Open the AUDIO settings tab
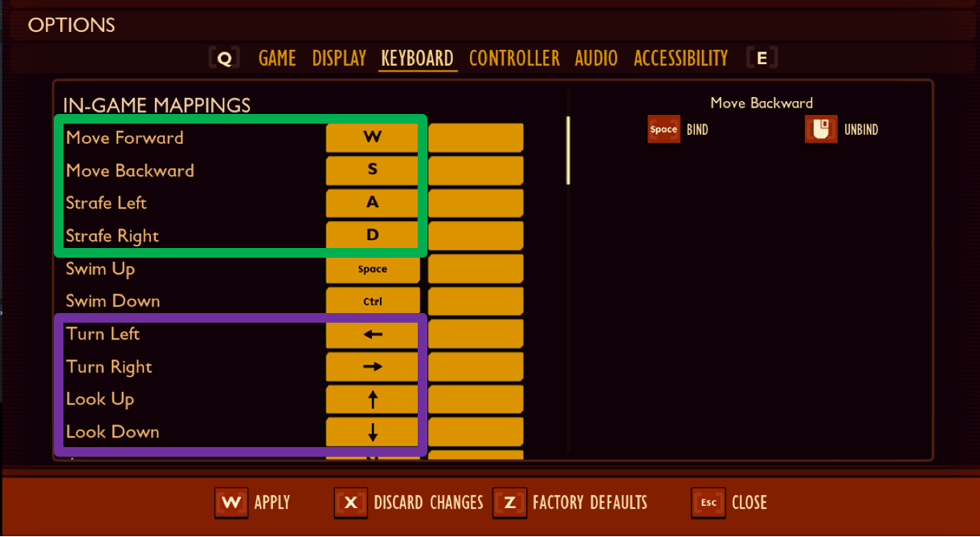980x537 pixels. 596,57
